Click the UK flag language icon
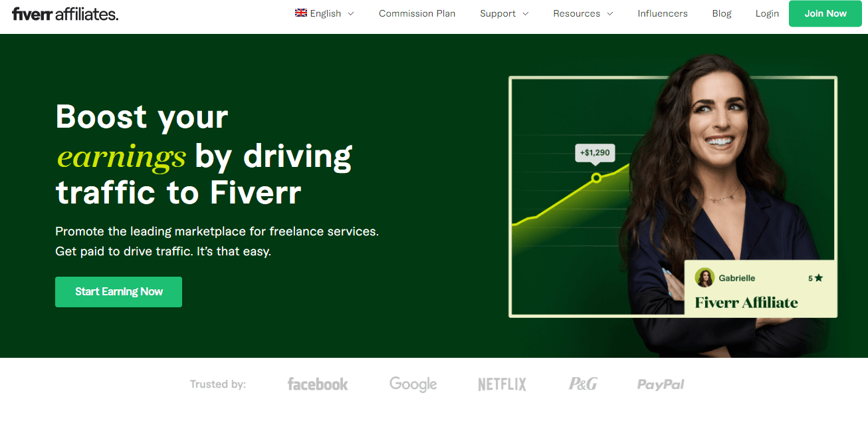 tap(301, 13)
